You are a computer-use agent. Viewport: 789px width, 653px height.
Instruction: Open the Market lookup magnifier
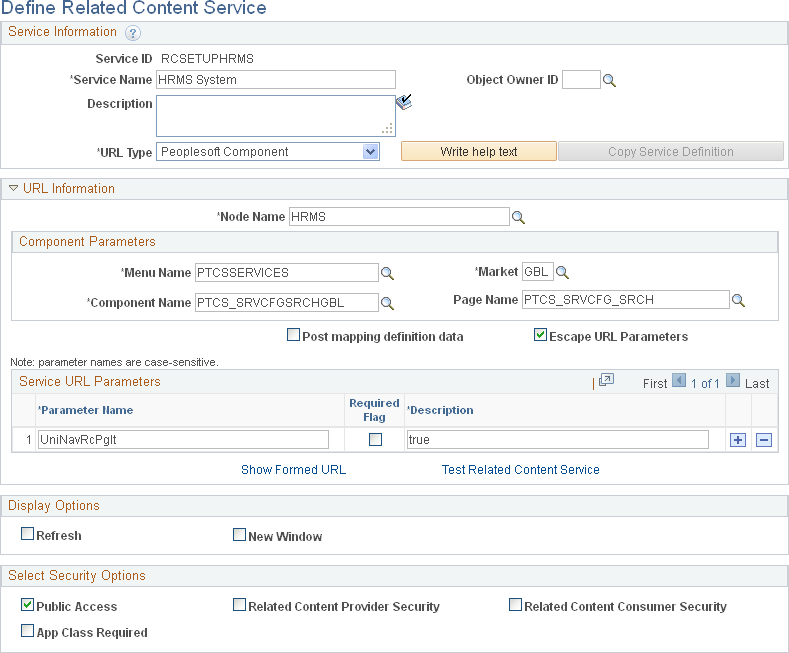tap(562, 272)
